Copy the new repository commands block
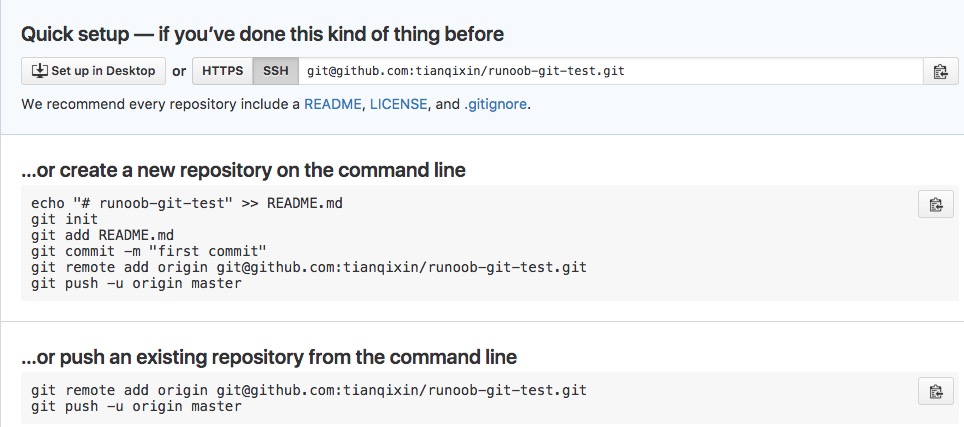 tap(936, 204)
